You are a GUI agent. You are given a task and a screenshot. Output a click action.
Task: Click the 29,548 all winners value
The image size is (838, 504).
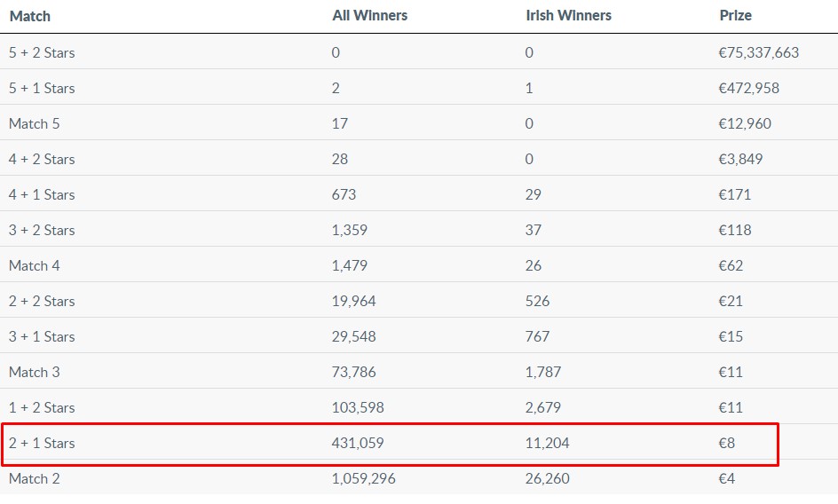click(x=353, y=336)
